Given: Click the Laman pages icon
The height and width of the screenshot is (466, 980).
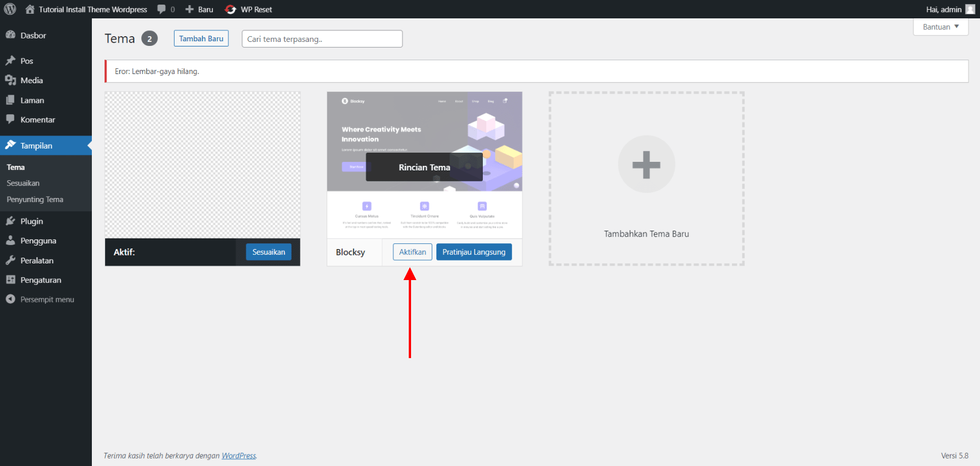Looking at the screenshot, I should (x=10, y=100).
